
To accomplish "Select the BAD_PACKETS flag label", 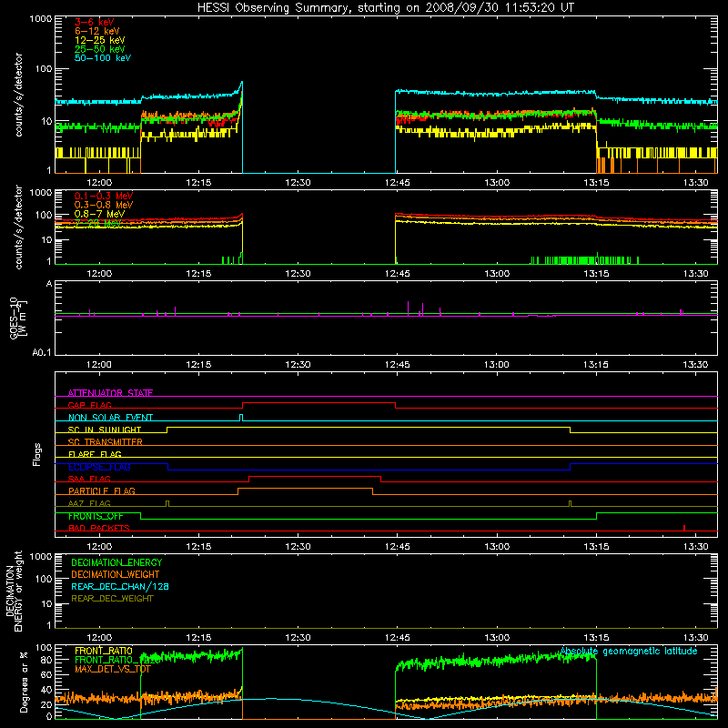I will click(x=99, y=528).
